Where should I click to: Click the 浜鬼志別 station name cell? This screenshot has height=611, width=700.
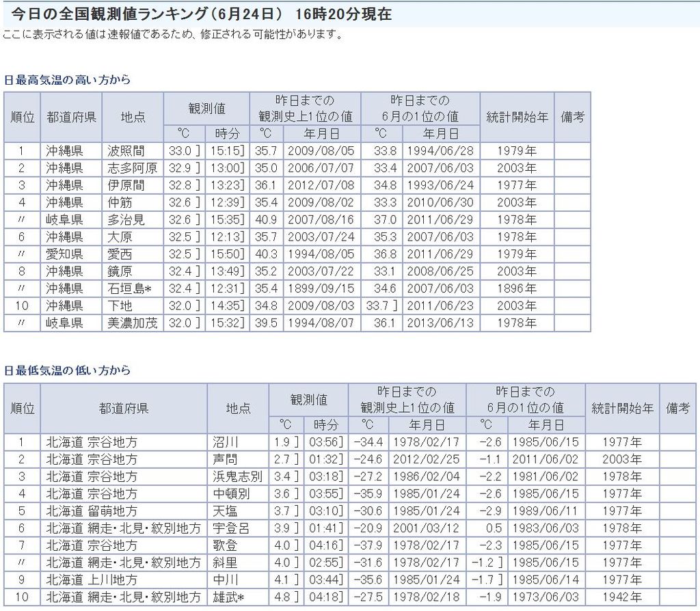pos(237,476)
